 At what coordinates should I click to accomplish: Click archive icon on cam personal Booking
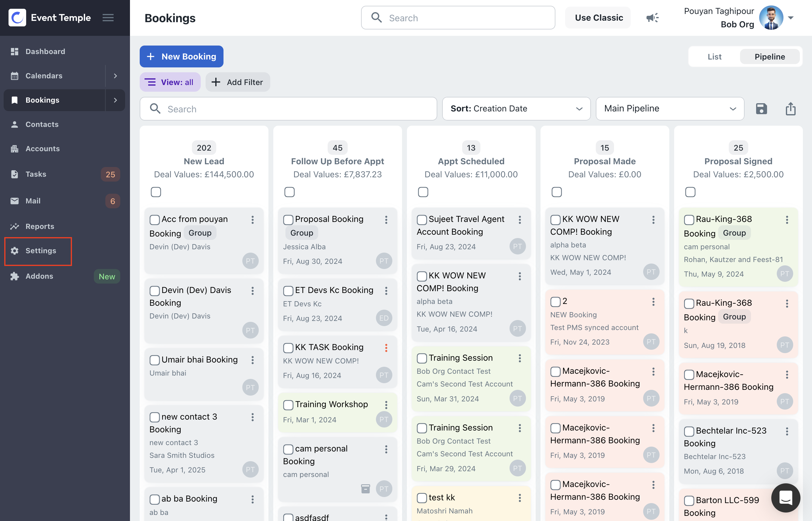coord(365,489)
